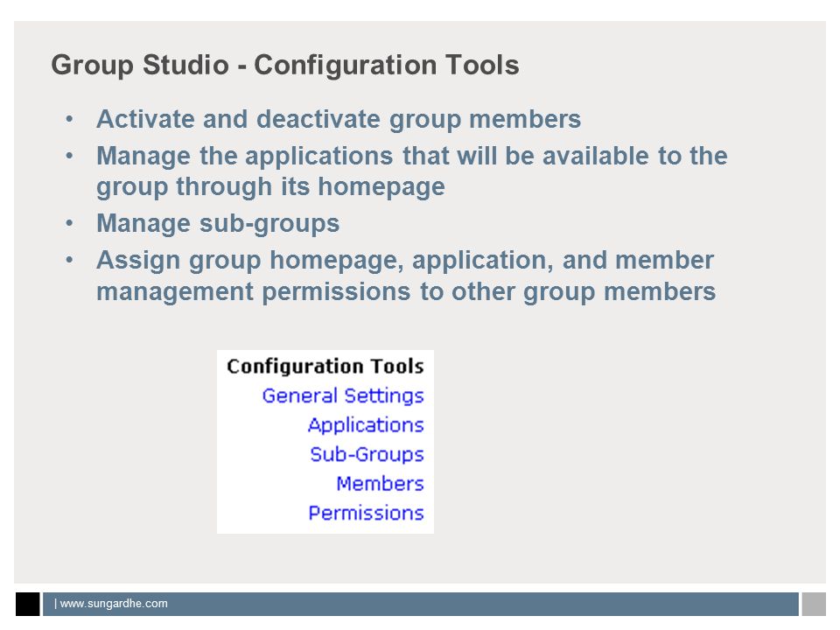
Task: Open the Members link
Action: point(381,483)
